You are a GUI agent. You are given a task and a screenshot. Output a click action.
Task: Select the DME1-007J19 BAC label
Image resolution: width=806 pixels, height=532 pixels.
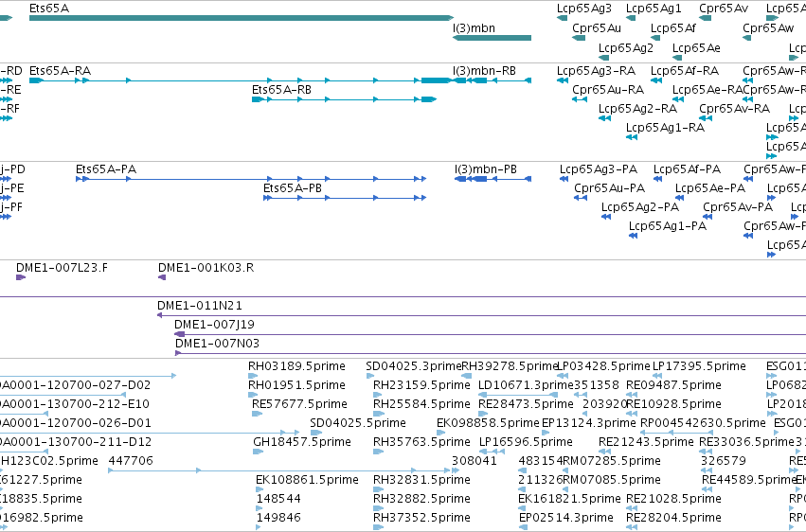tap(214, 325)
